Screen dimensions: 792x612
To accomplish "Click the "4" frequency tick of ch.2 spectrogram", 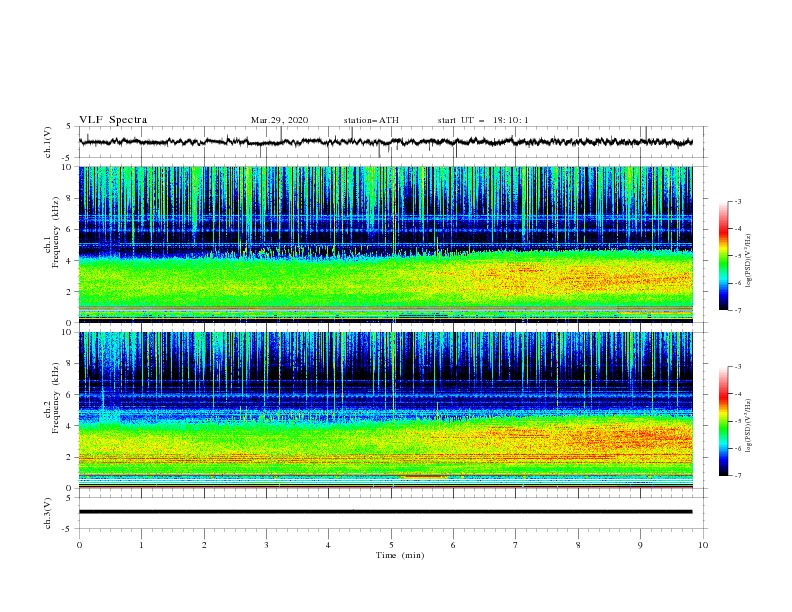I will click(x=71, y=426).
